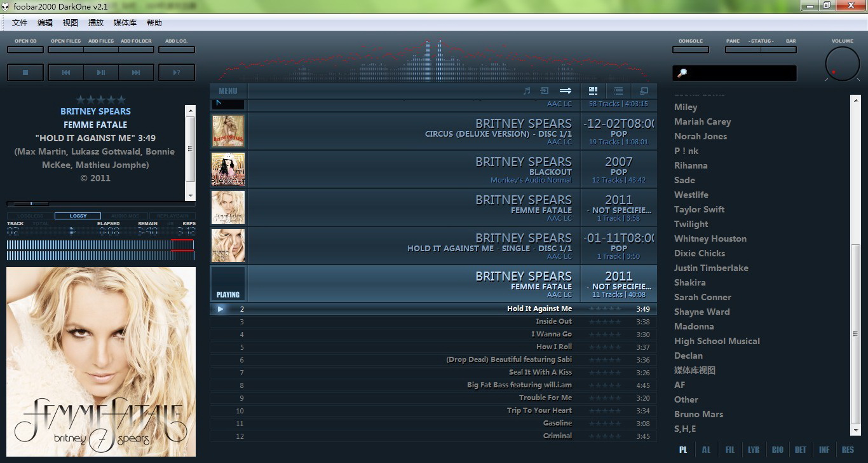Open the 文件 menu

[x=20, y=23]
